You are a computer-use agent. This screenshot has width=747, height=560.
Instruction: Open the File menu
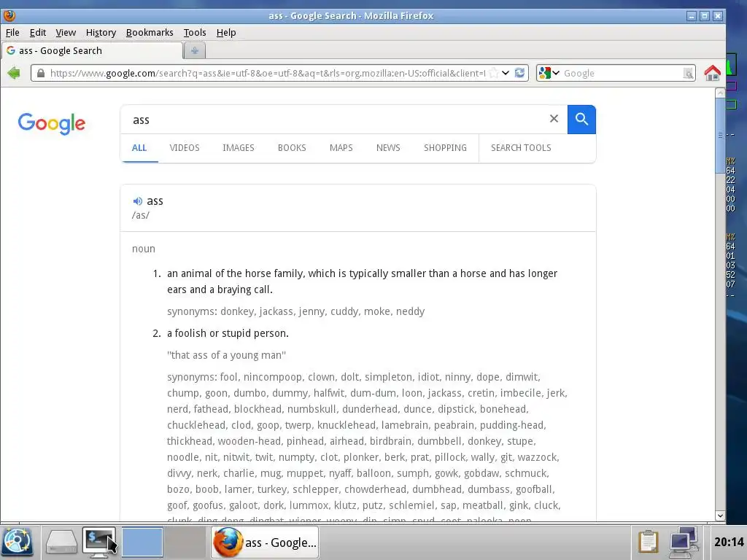click(x=12, y=32)
